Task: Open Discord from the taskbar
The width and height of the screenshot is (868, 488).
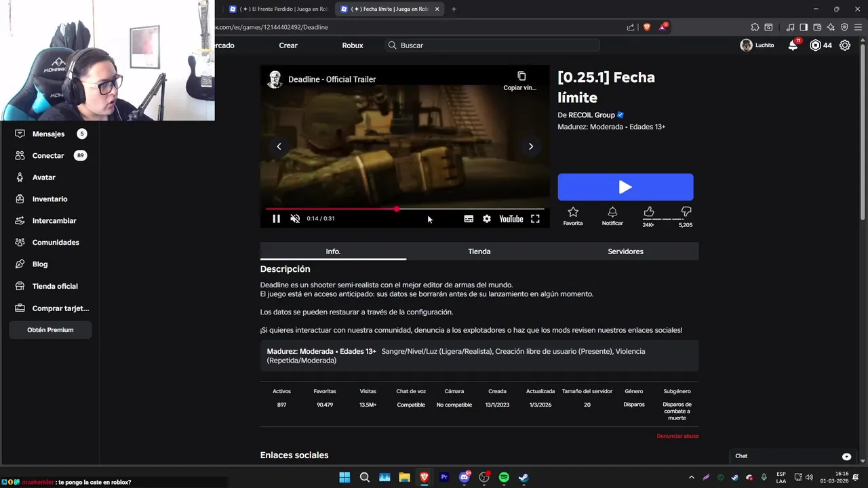Action: click(465, 477)
